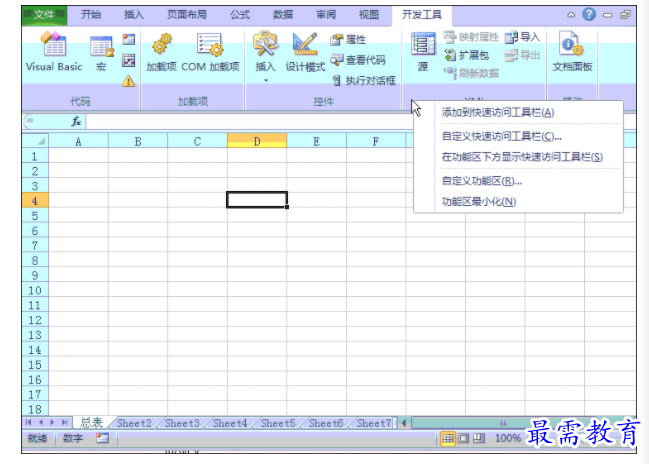Image resolution: width=649 pixels, height=464 pixels.
Task: Open the 宏 (Macros) dialog
Action: pyautogui.click(x=101, y=53)
